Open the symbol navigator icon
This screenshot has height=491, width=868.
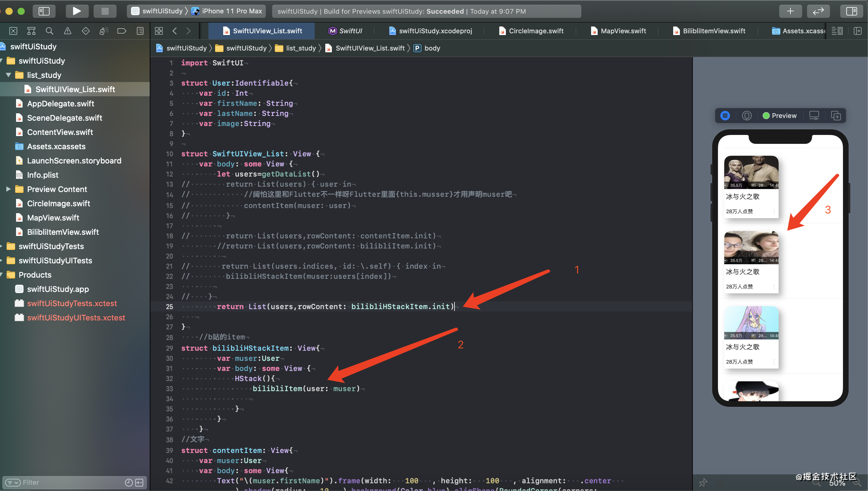click(x=31, y=31)
